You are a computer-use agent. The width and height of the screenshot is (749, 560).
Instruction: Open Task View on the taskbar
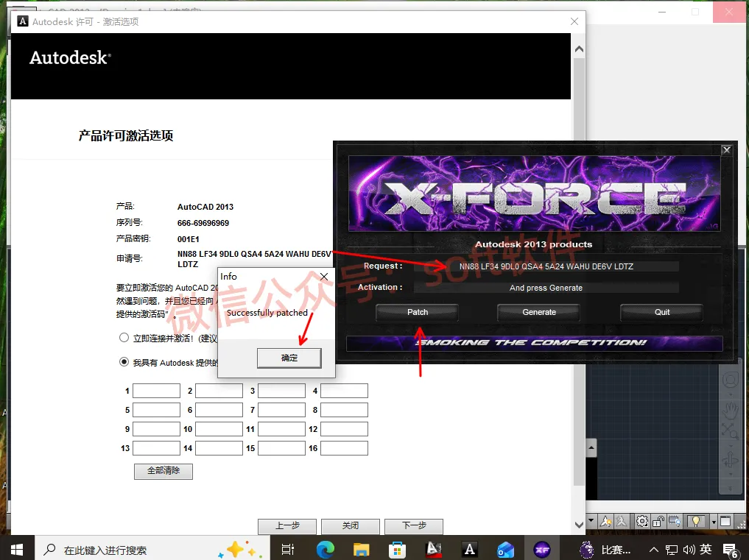coord(287,550)
